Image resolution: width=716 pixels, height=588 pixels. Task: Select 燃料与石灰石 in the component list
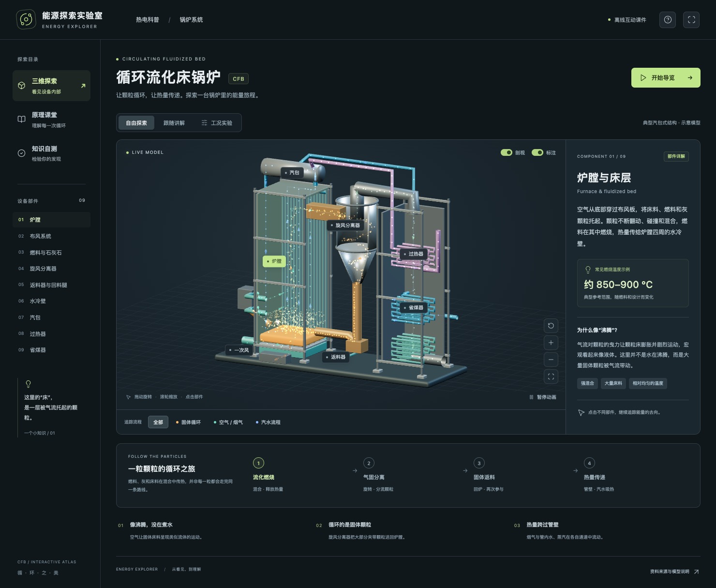[x=51, y=253]
